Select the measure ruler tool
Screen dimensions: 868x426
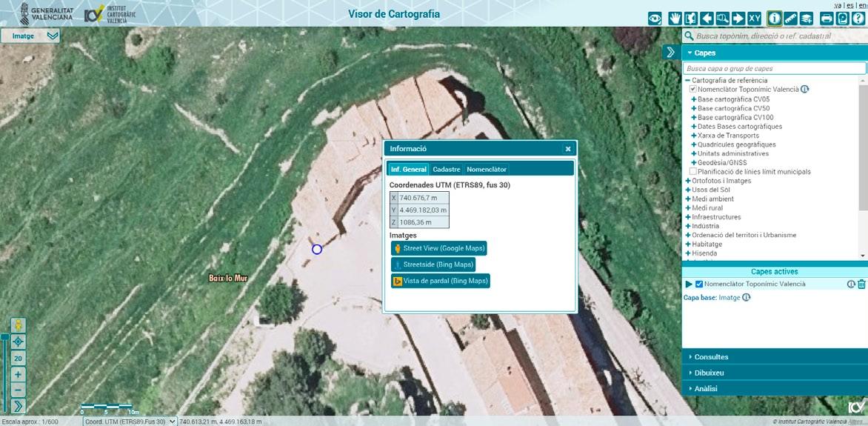point(790,19)
